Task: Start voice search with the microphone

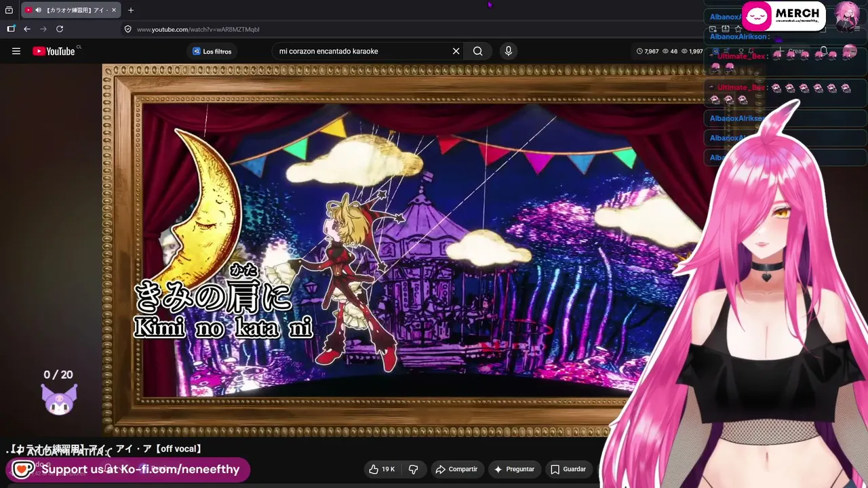Action: click(x=509, y=52)
